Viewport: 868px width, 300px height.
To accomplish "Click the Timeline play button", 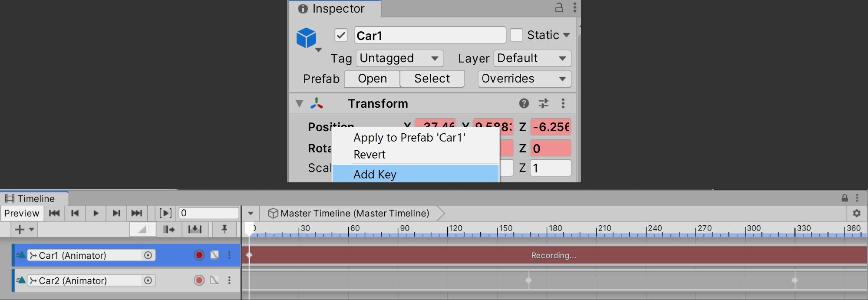I will point(96,213).
